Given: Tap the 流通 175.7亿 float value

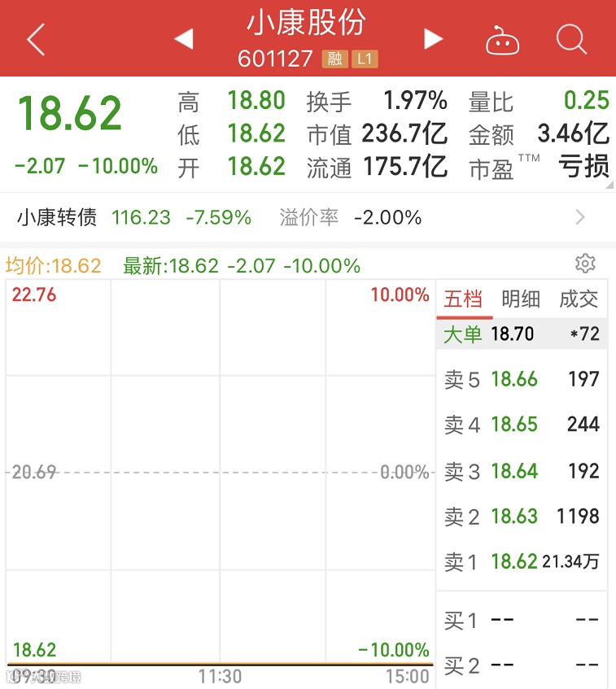Looking at the screenshot, I should [405, 167].
